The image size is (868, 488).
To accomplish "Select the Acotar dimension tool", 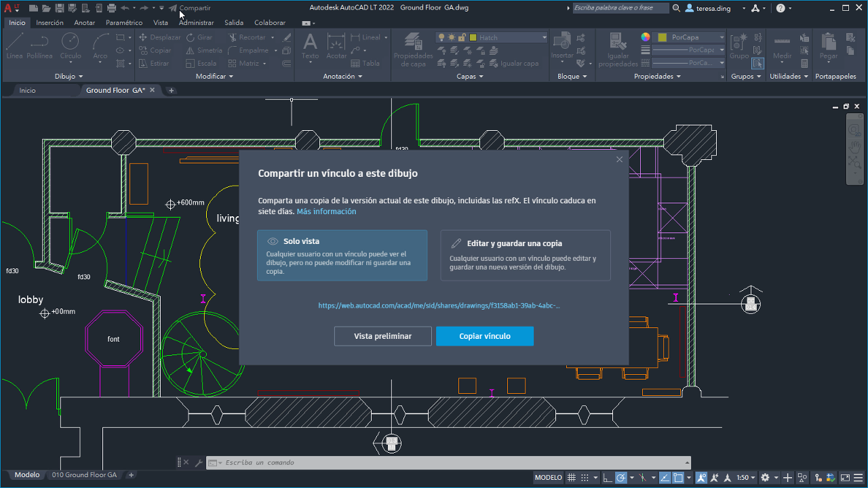I will point(336,46).
